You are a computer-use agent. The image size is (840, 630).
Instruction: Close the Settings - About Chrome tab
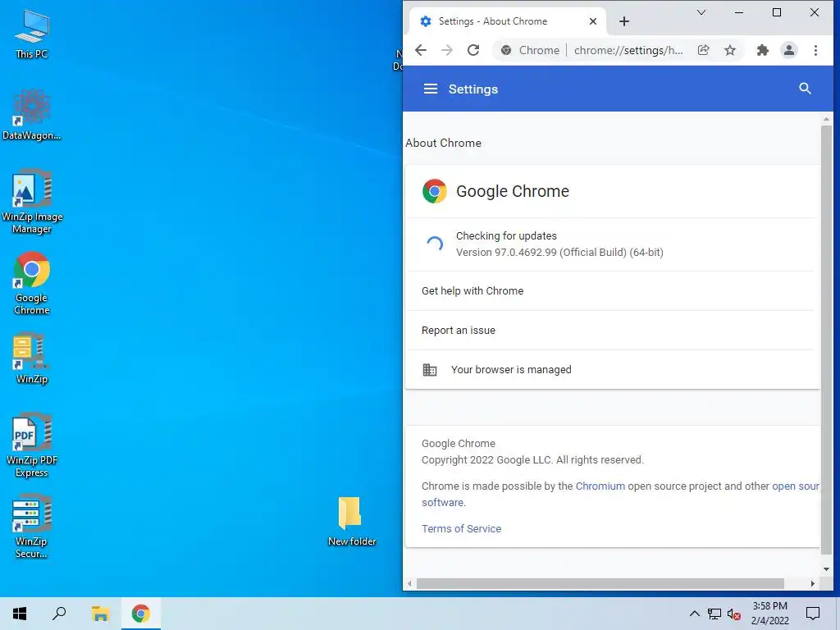(593, 21)
